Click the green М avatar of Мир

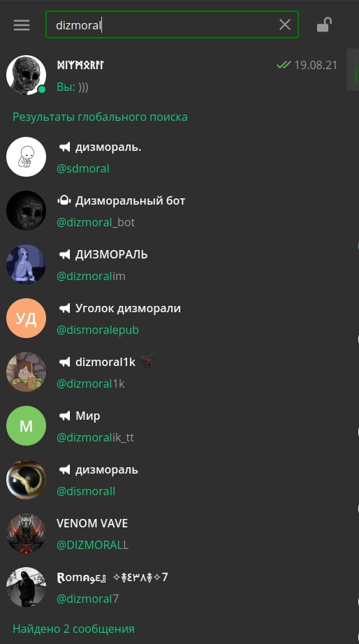click(26, 426)
